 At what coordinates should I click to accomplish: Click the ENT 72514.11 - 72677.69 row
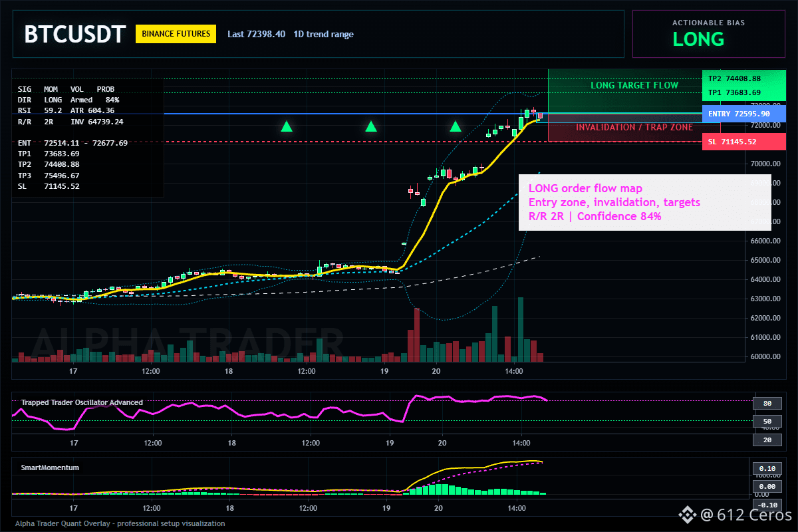click(72, 143)
